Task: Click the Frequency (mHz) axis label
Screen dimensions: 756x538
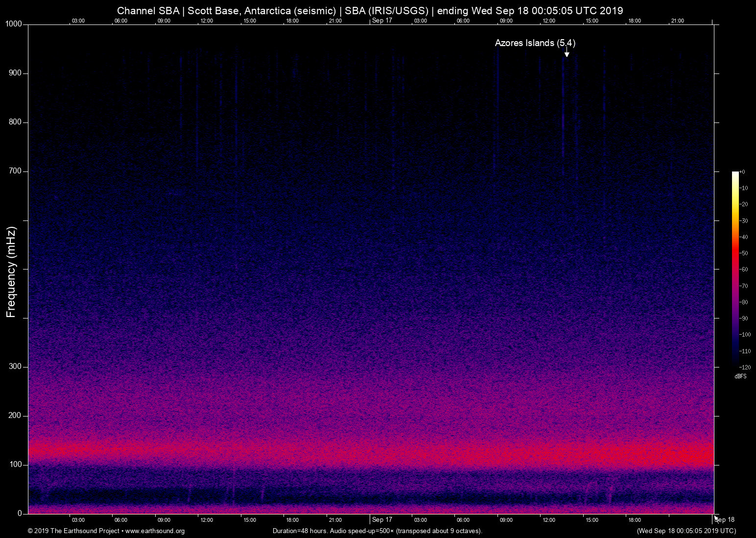Action: [x=11, y=272]
